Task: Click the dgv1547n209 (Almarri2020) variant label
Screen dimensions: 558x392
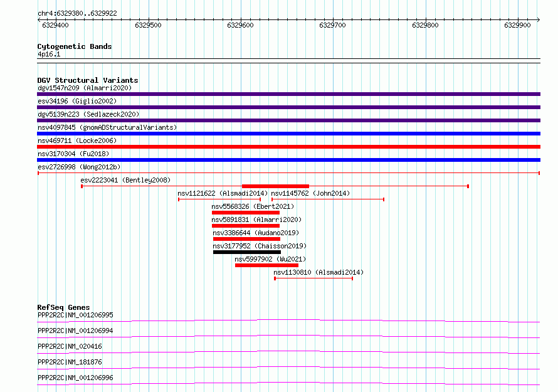Action: click(x=83, y=88)
